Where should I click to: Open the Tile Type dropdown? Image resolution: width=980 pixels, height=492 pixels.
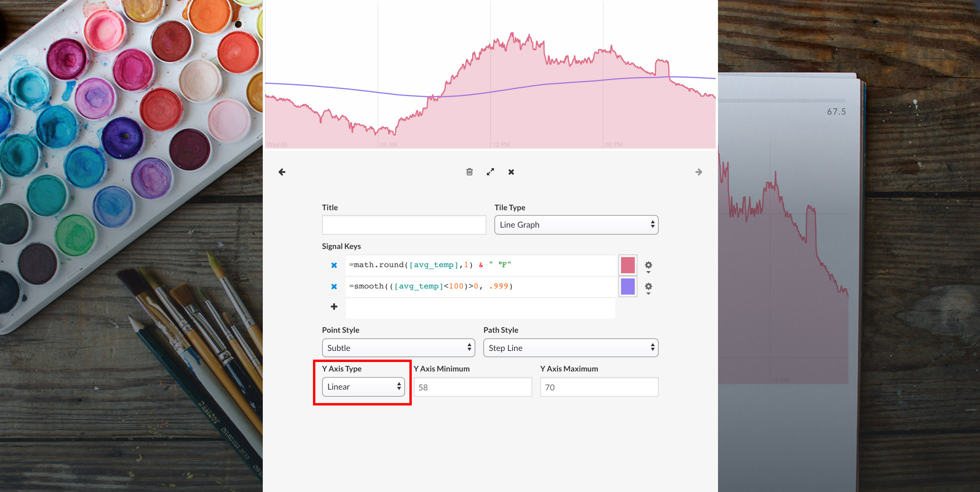pyautogui.click(x=576, y=224)
